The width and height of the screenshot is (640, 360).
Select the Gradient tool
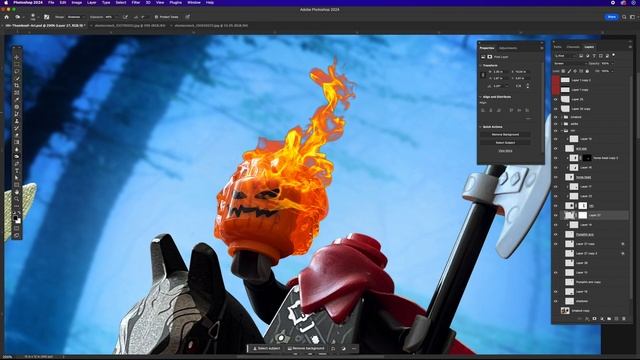(16, 142)
